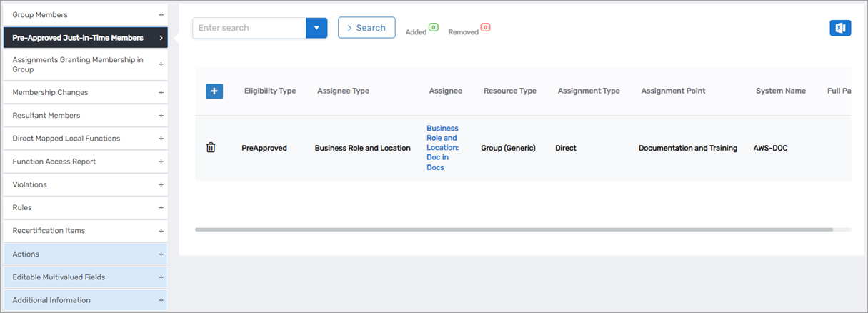Click the red Removed count badge
The image size is (868, 313).
tap(485, 27)
